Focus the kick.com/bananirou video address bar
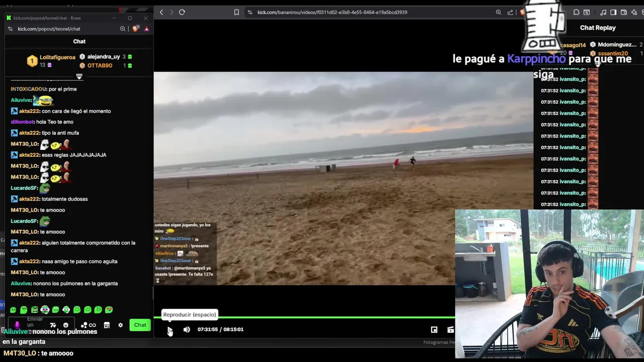The width and height of the screenshot is (644, 362). tap(332, 12)
